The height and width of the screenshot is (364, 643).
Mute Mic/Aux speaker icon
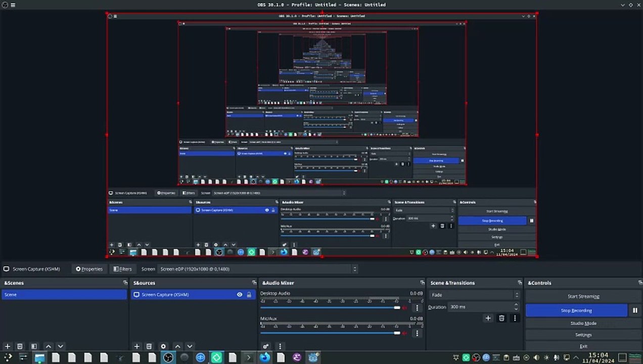coord(404,333)
